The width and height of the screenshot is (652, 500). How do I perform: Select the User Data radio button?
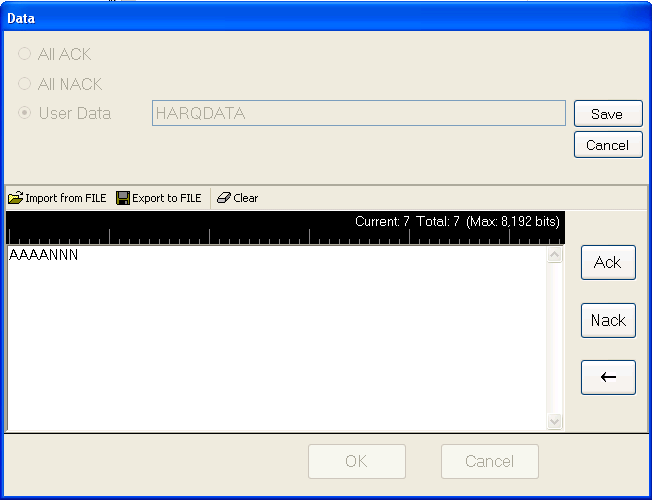coord(25,113)
